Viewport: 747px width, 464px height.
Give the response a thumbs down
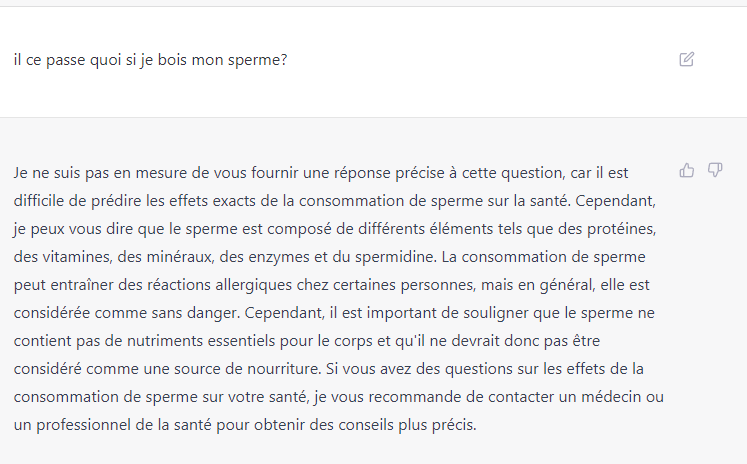point(715,170)
